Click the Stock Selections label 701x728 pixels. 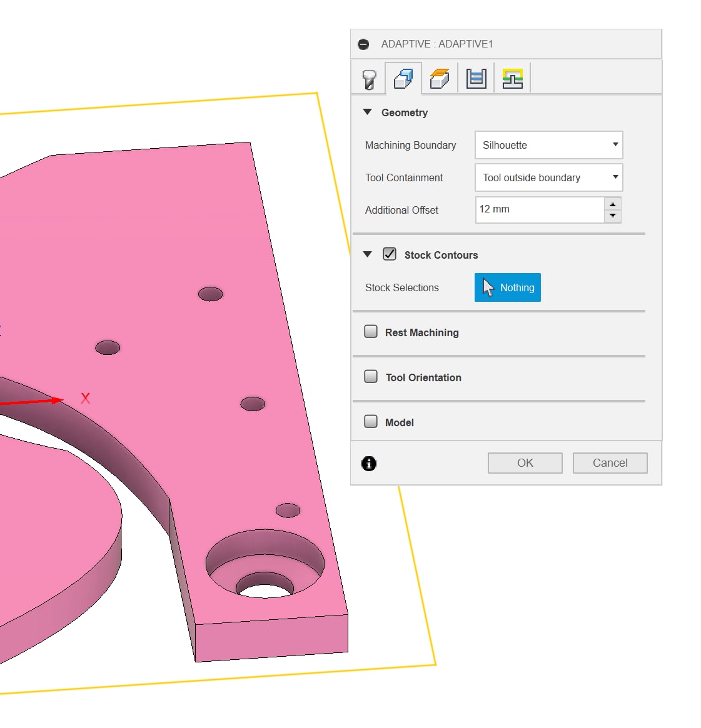tap(402, 288)
